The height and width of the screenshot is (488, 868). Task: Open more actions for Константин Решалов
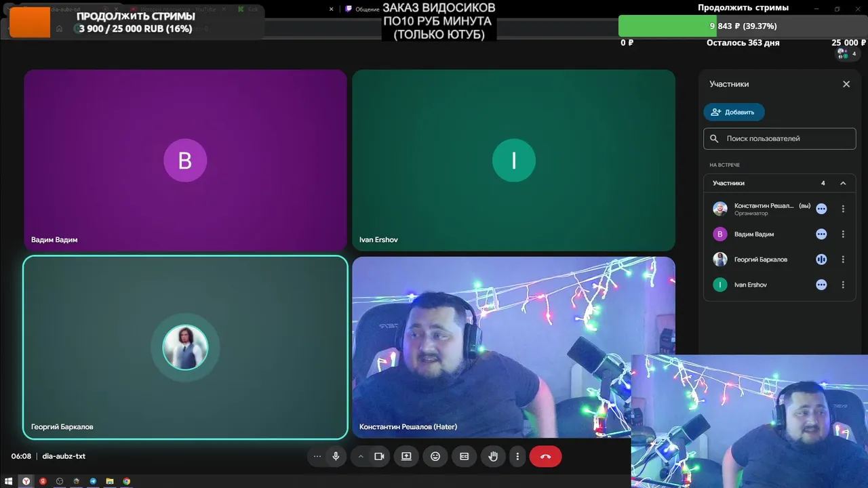[x=843, y=209]
